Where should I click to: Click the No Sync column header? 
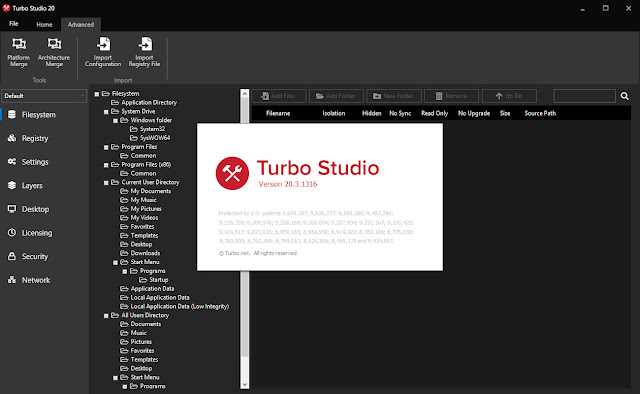click(400, 114)
